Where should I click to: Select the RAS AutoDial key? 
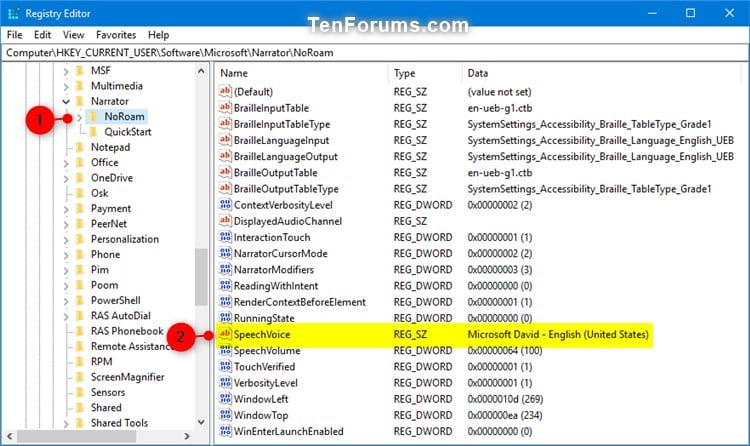point(121,315)
